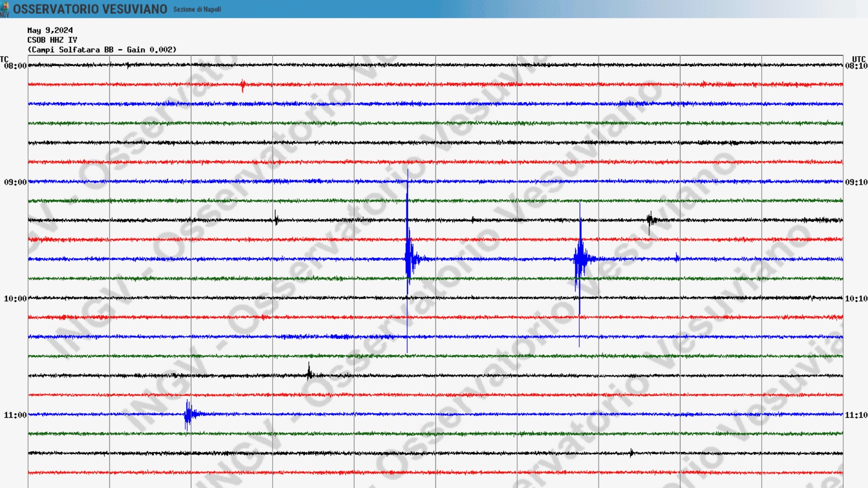Click the red spike on the second trace
Viewport: 868px width, 488px height.
point(243,85)
